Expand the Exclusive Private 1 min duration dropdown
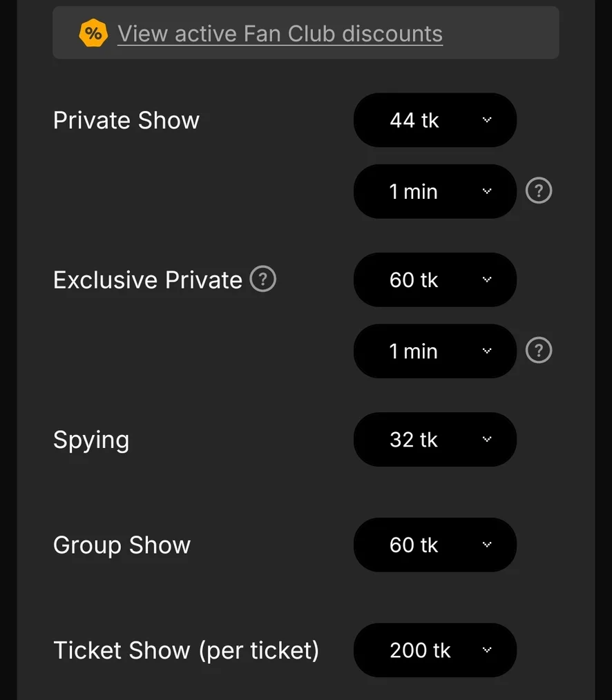 point(434,351)
